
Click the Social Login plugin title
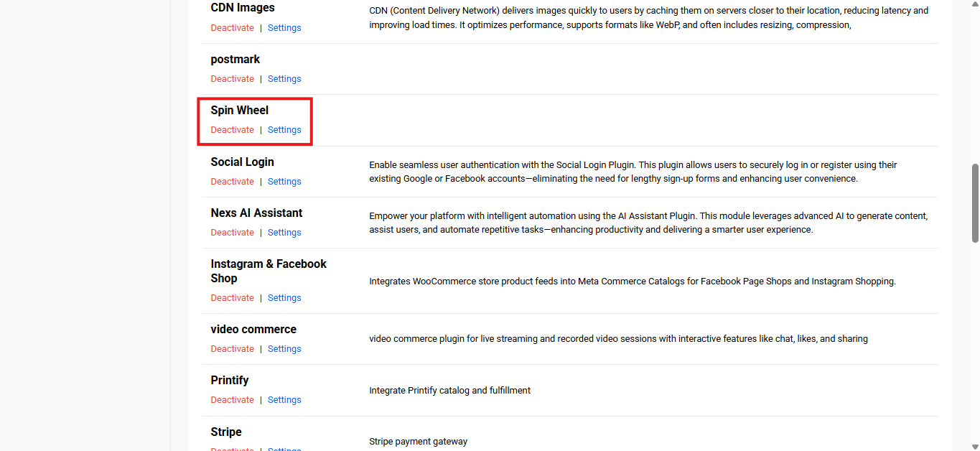242,162
